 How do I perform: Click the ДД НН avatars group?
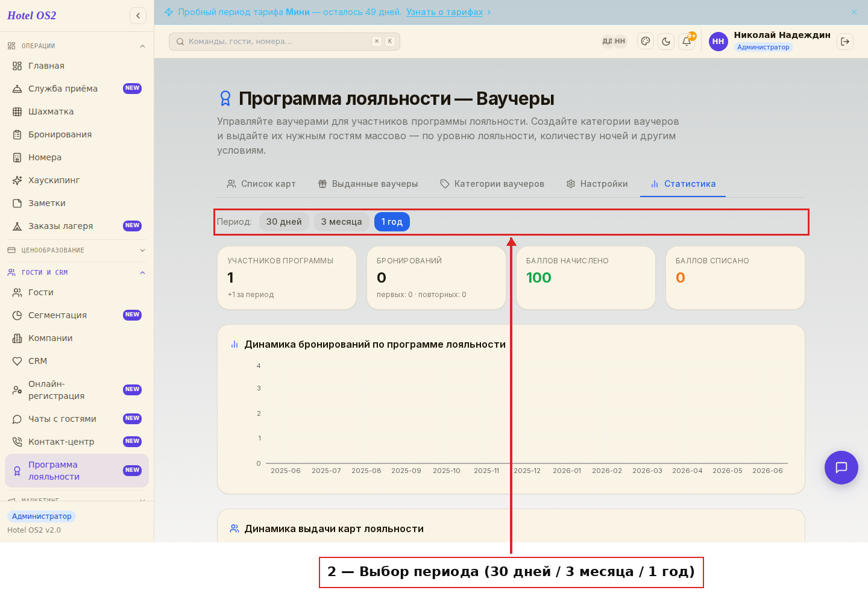coord(614,42)
